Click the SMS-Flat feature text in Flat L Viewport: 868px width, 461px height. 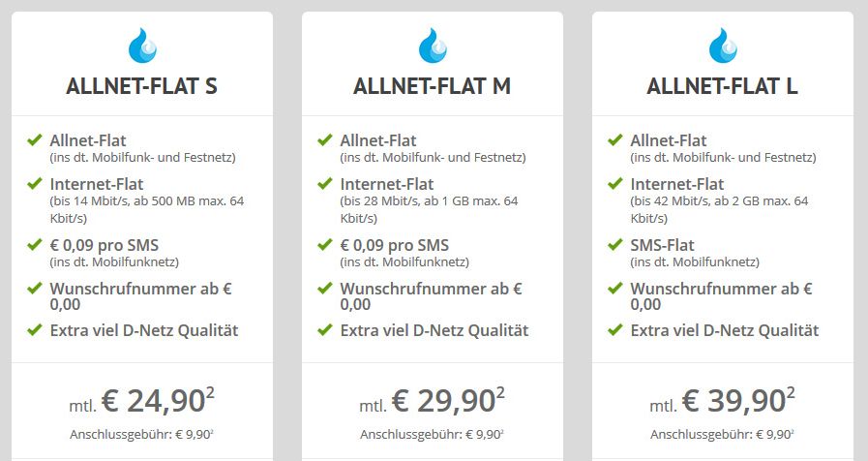662,245
